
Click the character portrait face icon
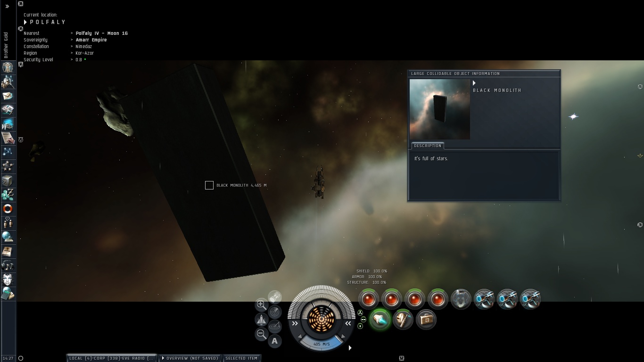[x=8, y=280]
